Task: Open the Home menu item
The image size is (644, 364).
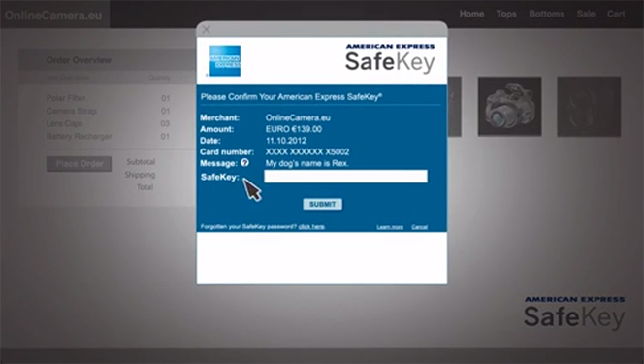Action: (x=471, y=14)
